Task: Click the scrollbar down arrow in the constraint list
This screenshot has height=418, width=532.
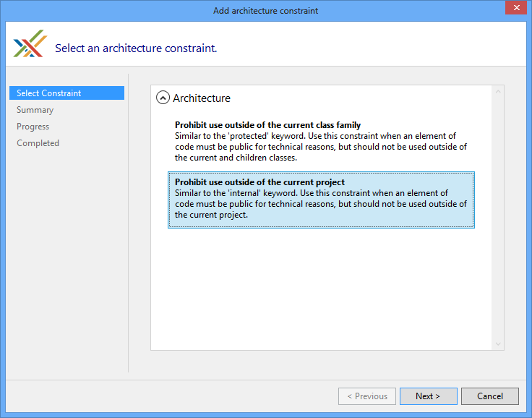Action: [498, 344]
